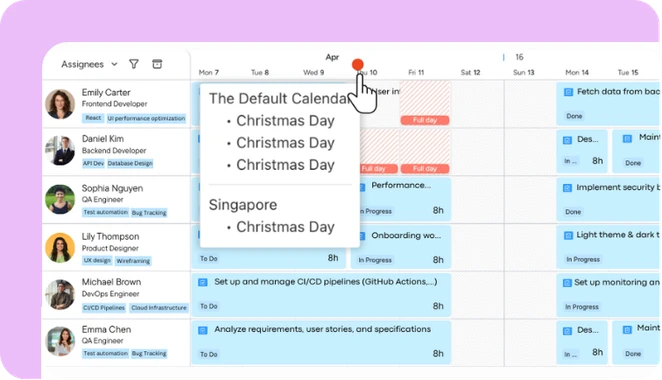Click the Singapore calendar heading in popup
662x380 pixels.
pyautogui.click(x=243, y=204)
